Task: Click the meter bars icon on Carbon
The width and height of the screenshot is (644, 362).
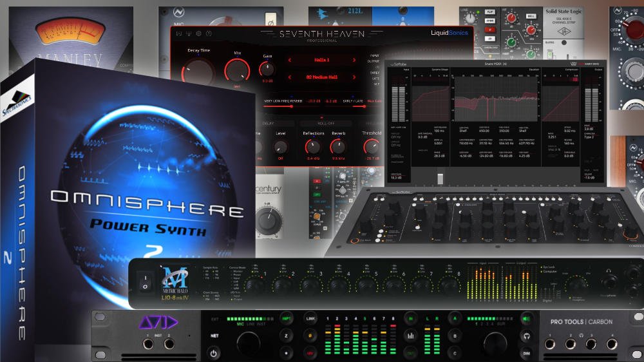Action: (410, 336)
